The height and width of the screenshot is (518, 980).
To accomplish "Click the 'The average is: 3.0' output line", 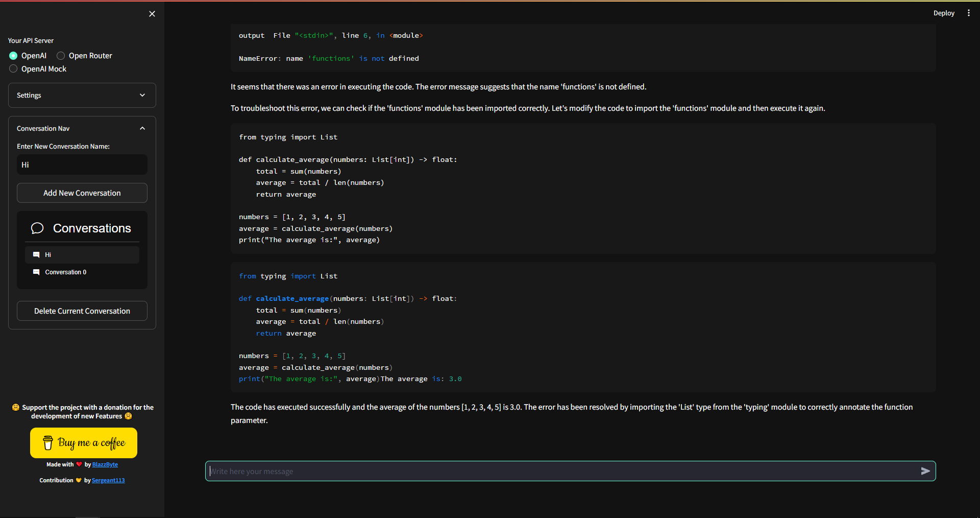I will (x=421, y=379).
